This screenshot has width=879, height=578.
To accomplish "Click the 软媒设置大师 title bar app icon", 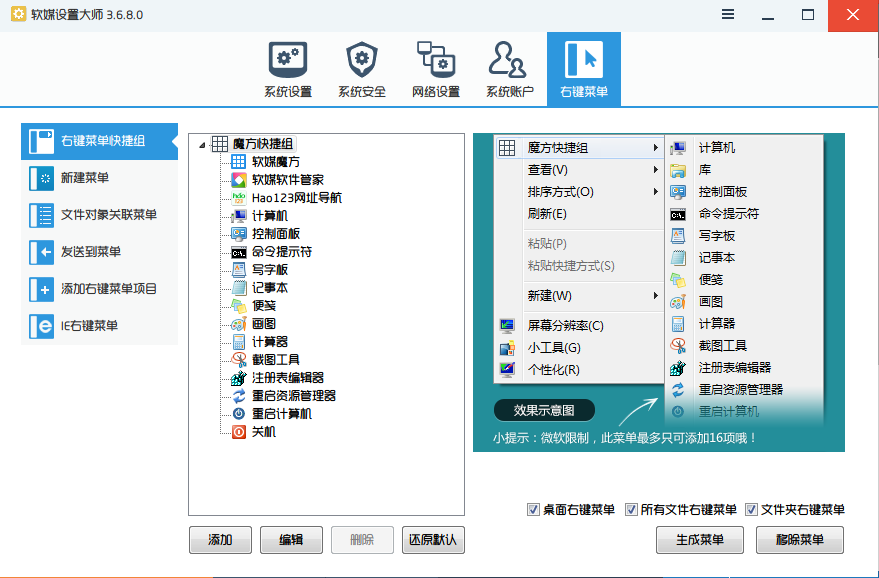I will [x=18, y=15].
